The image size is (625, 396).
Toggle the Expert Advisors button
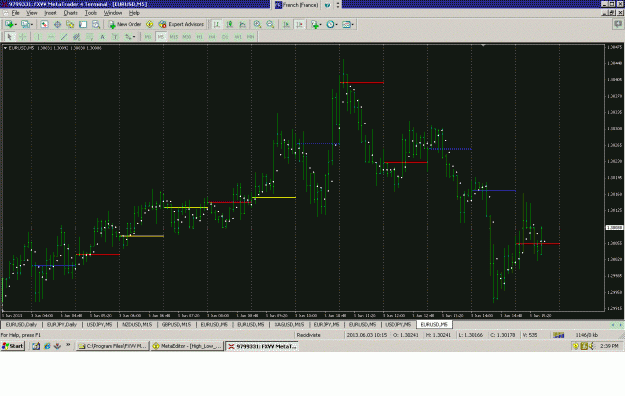pyautogui.click(x=181, y=24)
